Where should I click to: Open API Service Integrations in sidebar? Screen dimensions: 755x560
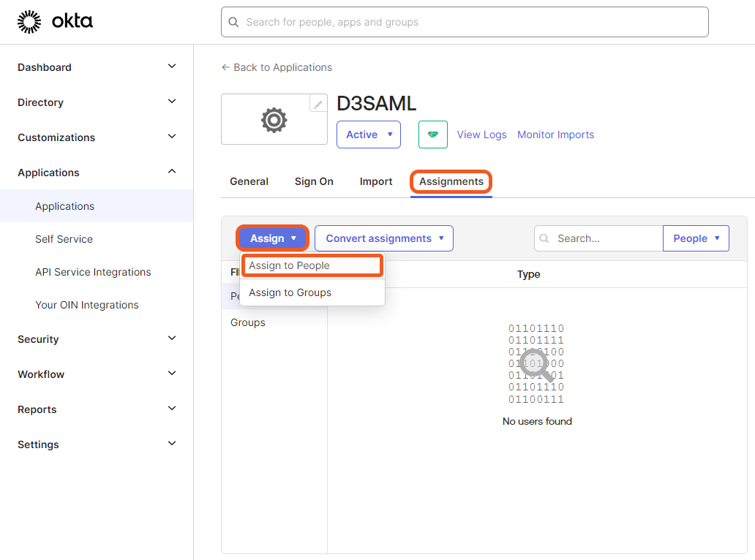pos(93,272)
